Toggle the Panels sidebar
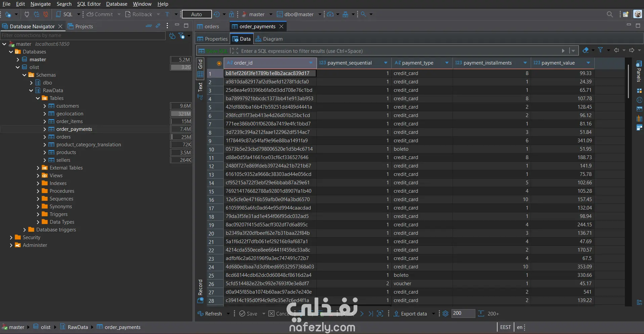The width and height of the screenshot is (644, 334). pos(639,71)
